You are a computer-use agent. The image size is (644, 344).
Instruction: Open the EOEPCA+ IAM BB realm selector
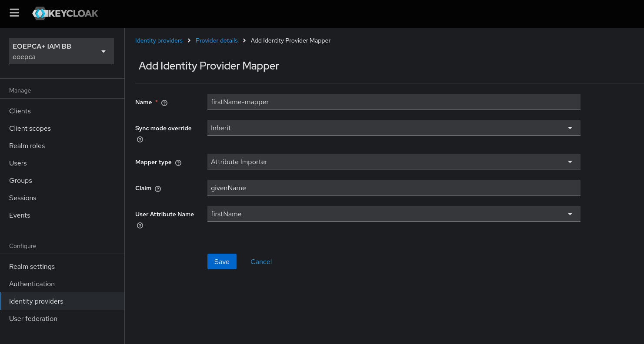[x=61, y=51]
